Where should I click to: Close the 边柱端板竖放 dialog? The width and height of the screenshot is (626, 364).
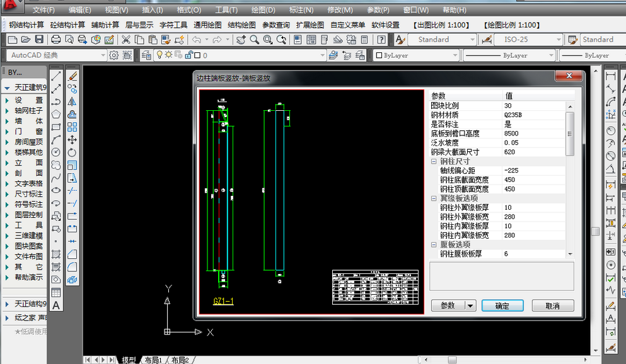(569, 76)
